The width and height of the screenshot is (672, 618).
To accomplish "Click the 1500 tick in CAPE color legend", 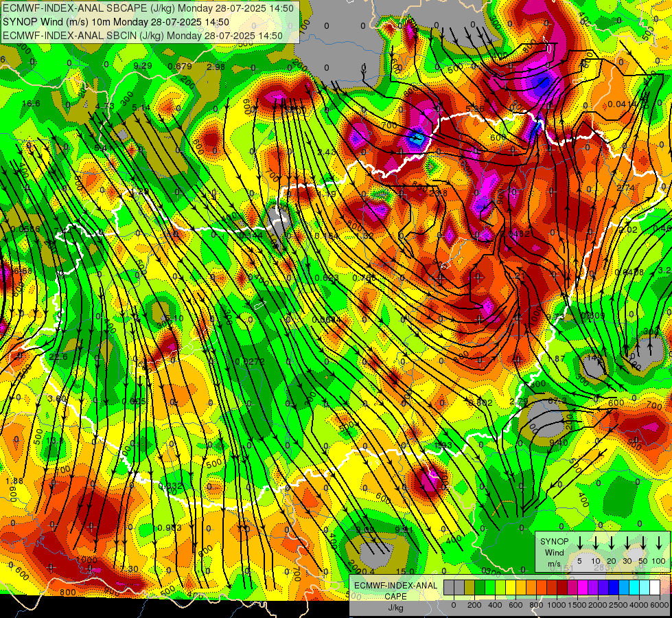I will point(577,605).
